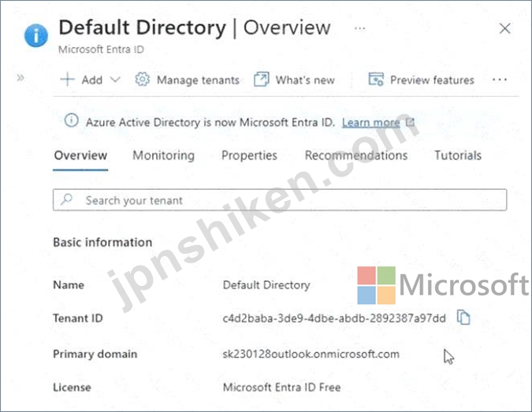Select the Overview tab

[x=80, y=155]
